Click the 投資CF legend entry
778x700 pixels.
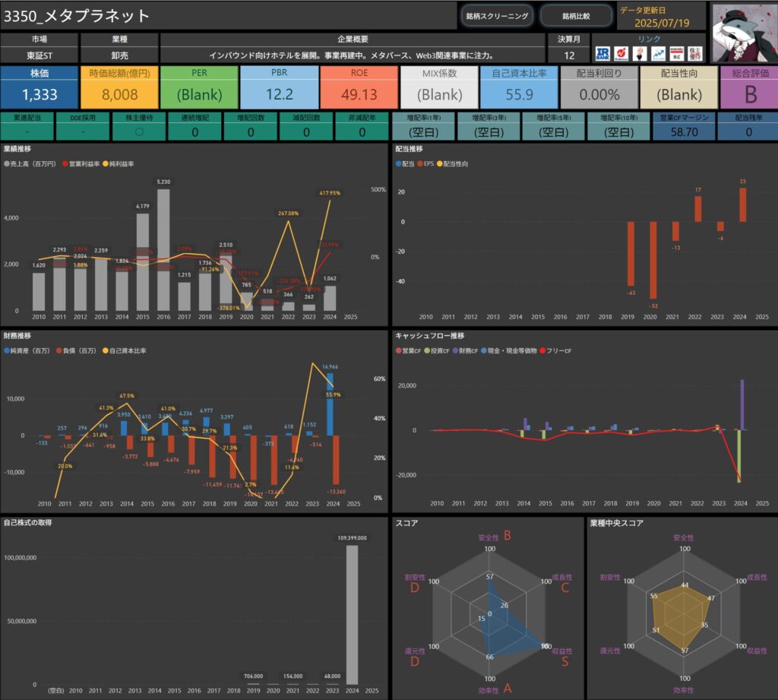tap(437, 350)
